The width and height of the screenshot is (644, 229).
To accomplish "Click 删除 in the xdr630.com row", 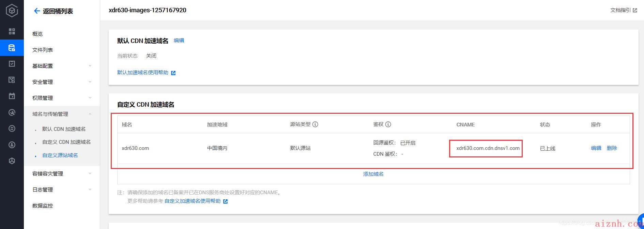I will click(x=612, y=148).
